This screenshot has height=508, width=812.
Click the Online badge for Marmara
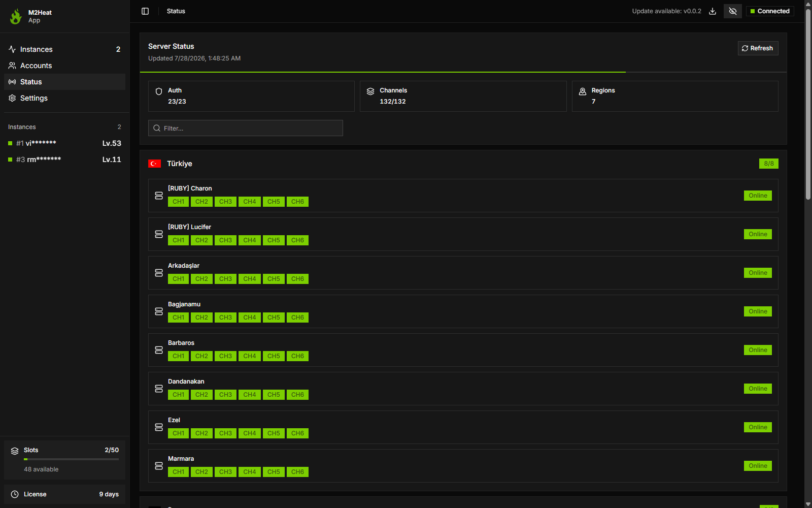[758, 466]
